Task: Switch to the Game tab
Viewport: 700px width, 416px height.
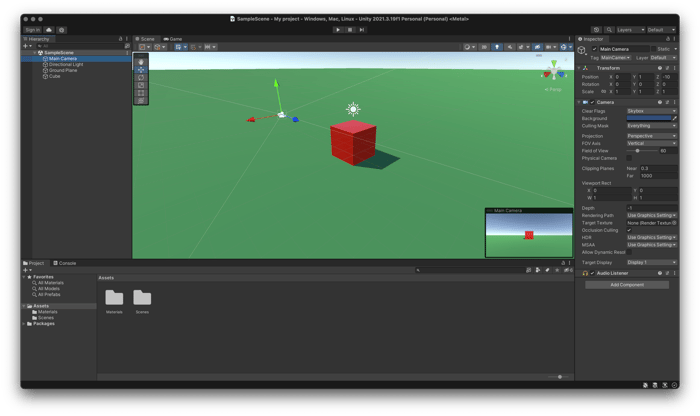Action: coord(173,39)
